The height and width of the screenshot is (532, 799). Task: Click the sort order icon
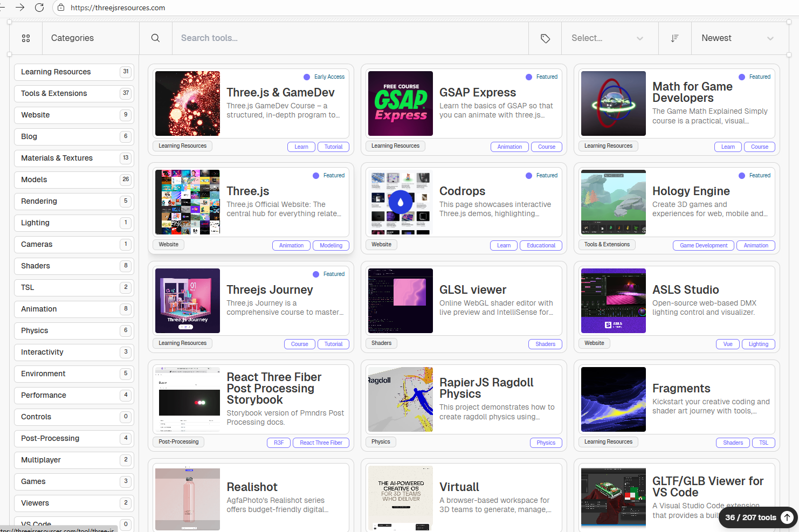click(674, 38)
